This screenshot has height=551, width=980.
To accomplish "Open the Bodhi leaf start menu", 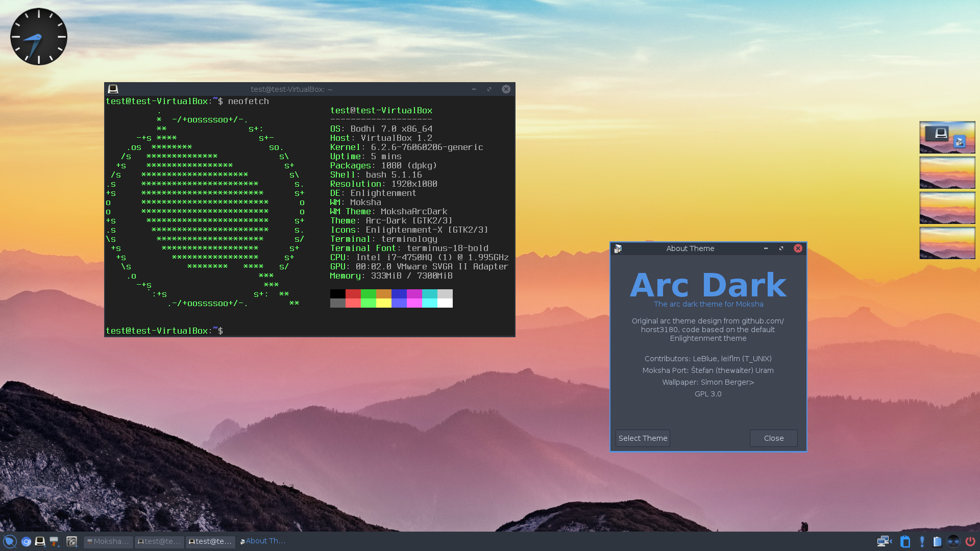I will (x=10, y=541).
